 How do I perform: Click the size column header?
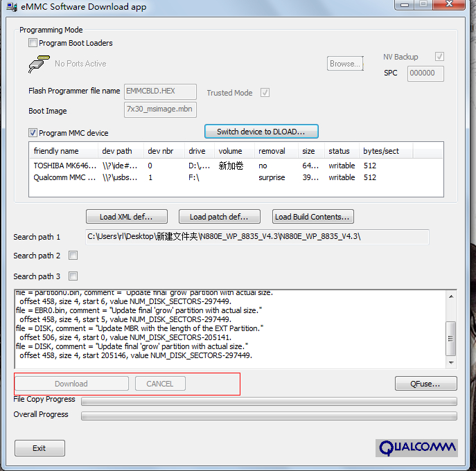[311, 151]
